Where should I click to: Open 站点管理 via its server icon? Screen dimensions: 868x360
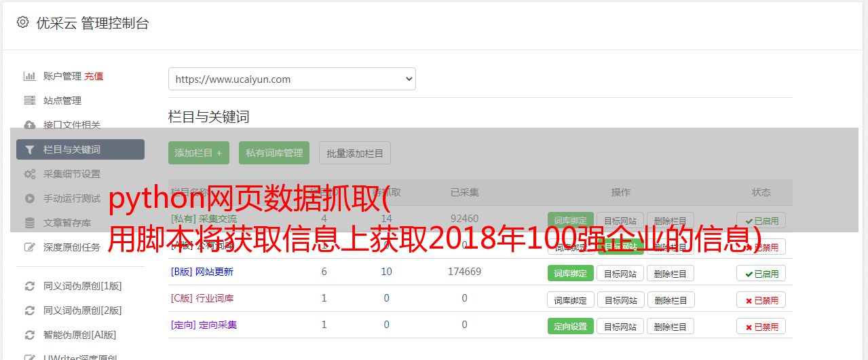(29, 101)
